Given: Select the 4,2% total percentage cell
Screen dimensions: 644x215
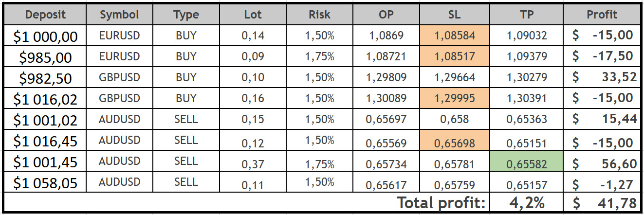Looking at the screenshot, I should 527,202.
